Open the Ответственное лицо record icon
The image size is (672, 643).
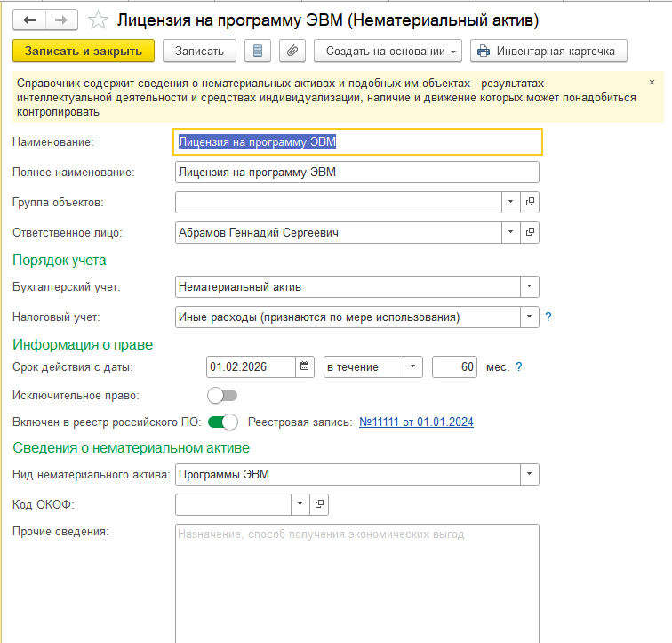(x=530, y=232)
